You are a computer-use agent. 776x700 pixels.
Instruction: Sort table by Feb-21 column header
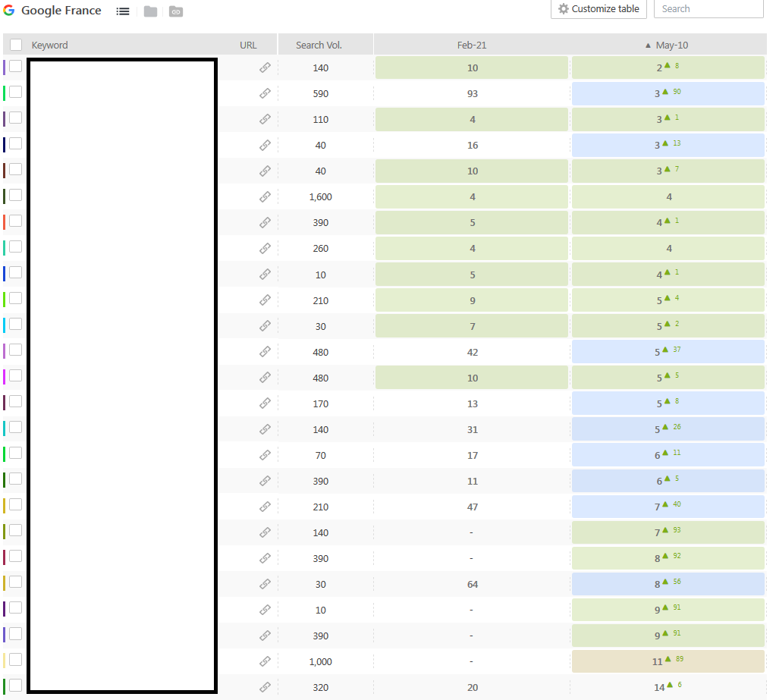pos(472,45)
